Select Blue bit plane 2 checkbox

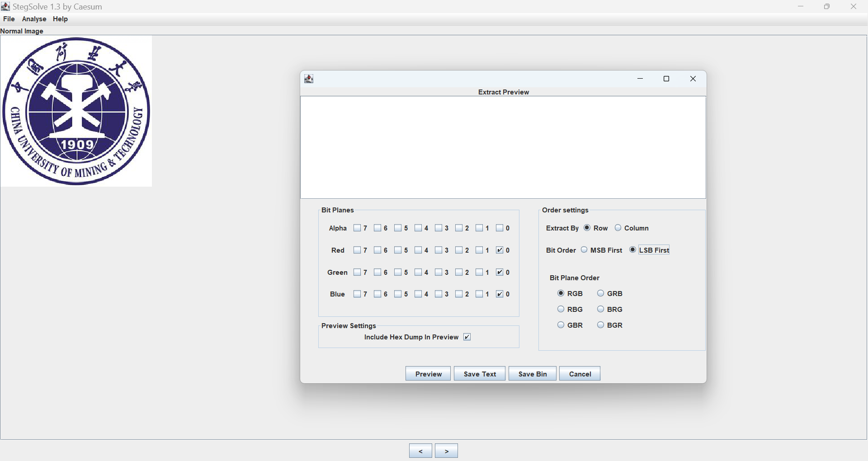point(459,294)
